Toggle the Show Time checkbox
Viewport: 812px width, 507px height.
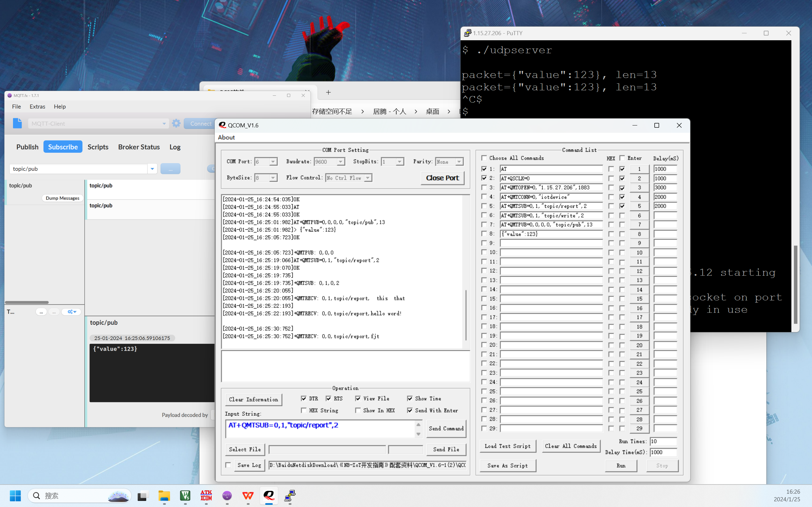click(x=410, y=398)
